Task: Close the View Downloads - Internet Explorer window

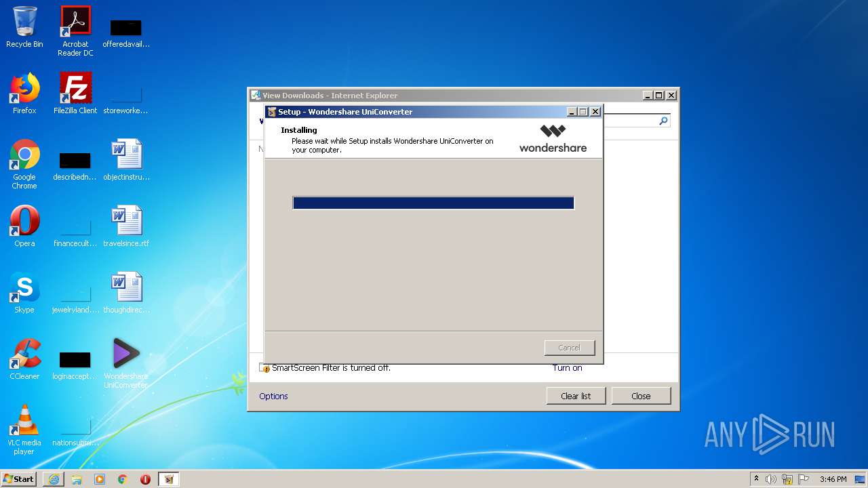Action: coord(671,96)
